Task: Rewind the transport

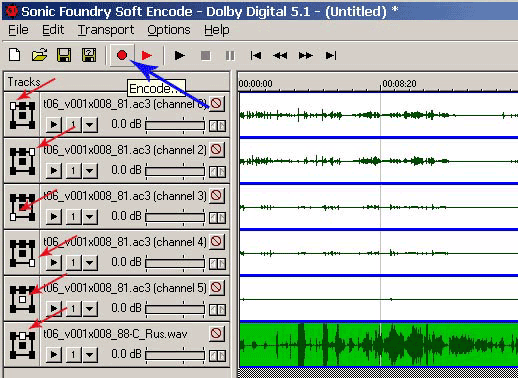Action: pyautogui.click(x=280, y=55)
